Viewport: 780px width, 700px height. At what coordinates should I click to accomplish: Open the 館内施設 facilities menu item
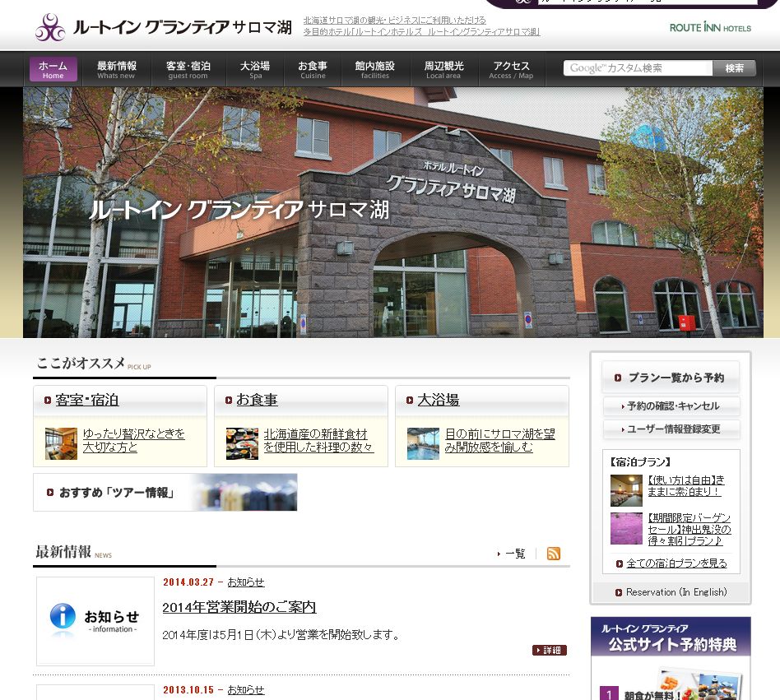point(374,69)
